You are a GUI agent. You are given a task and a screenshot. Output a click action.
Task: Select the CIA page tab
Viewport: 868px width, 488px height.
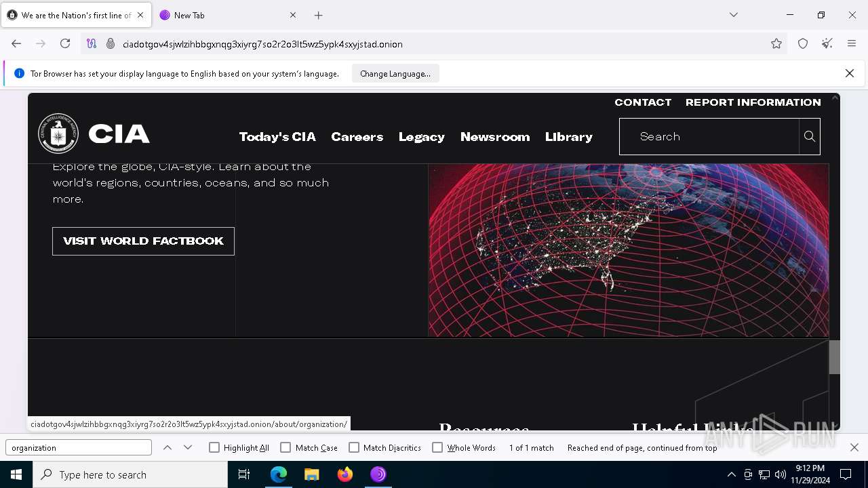click(x=76, y=15)
